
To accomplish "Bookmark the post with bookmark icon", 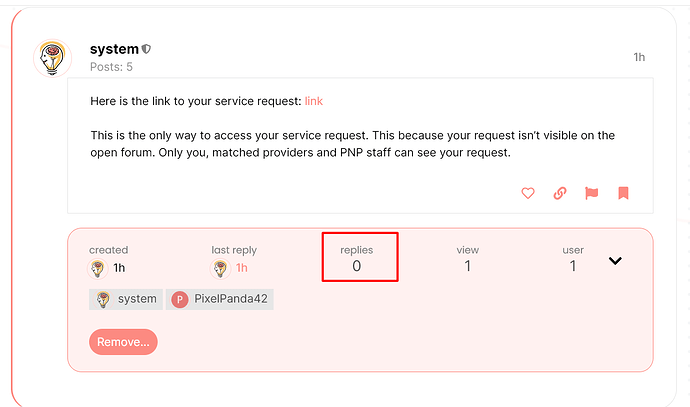I will coord(623,193).
